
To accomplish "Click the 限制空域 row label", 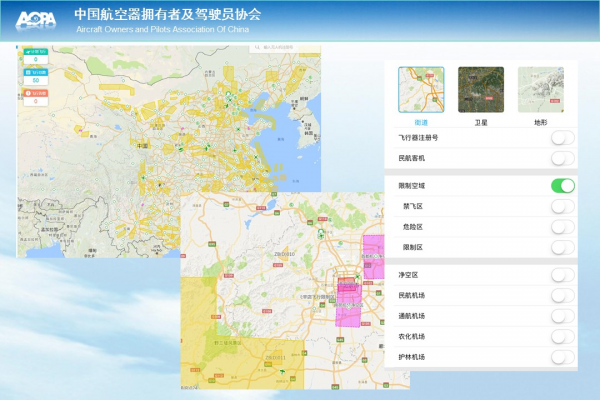I will 411,186.
